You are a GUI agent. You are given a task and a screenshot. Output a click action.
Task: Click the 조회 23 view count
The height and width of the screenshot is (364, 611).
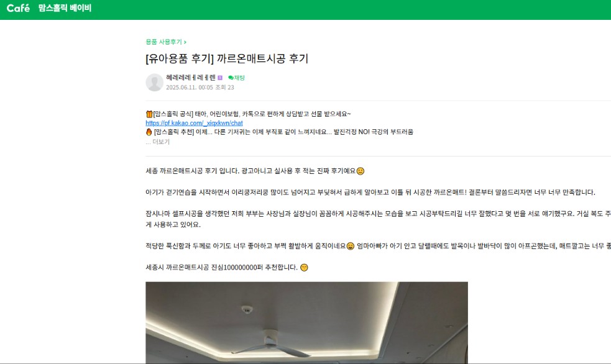click(224, 87)
